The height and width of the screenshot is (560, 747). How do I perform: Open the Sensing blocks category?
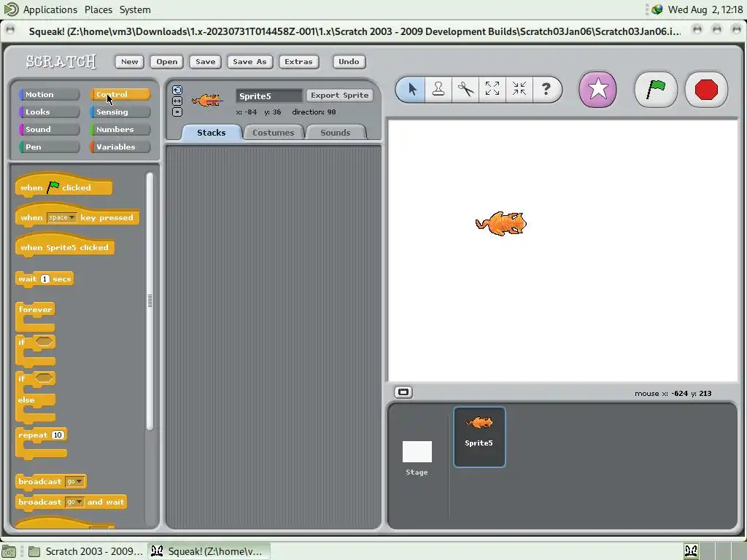[120, 112]
